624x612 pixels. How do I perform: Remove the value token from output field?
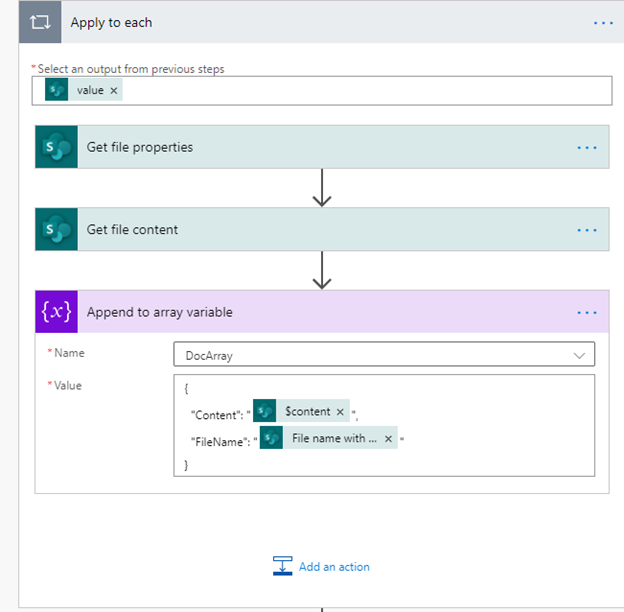coord(114,91)
